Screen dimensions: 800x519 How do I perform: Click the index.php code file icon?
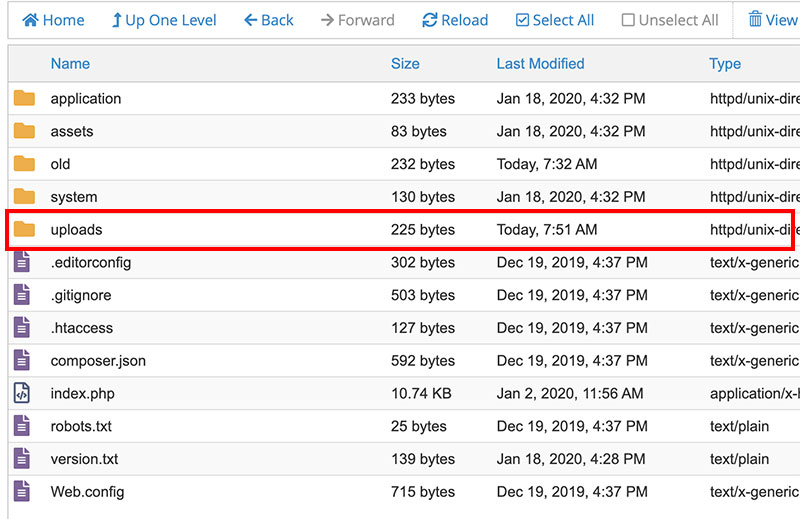(x=22, y=394)
